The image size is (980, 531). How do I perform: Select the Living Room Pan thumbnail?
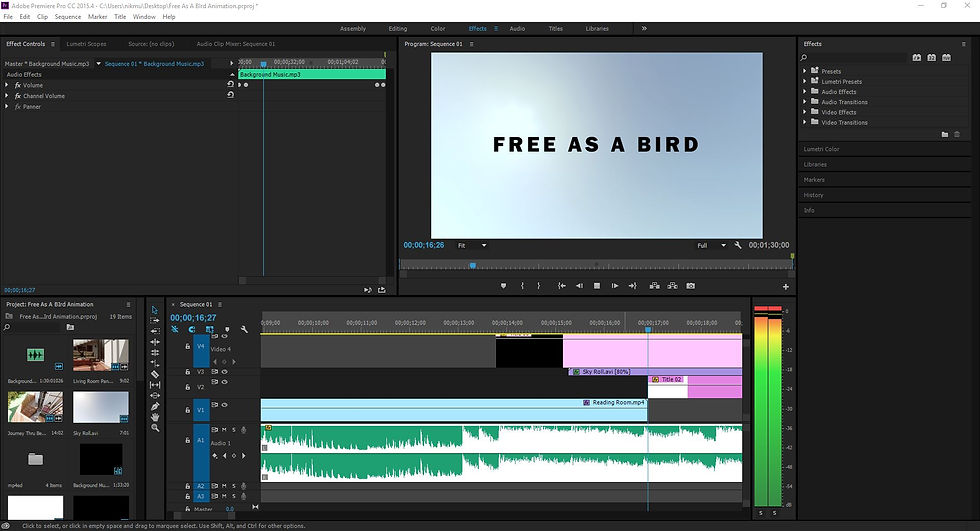point(101,355)
